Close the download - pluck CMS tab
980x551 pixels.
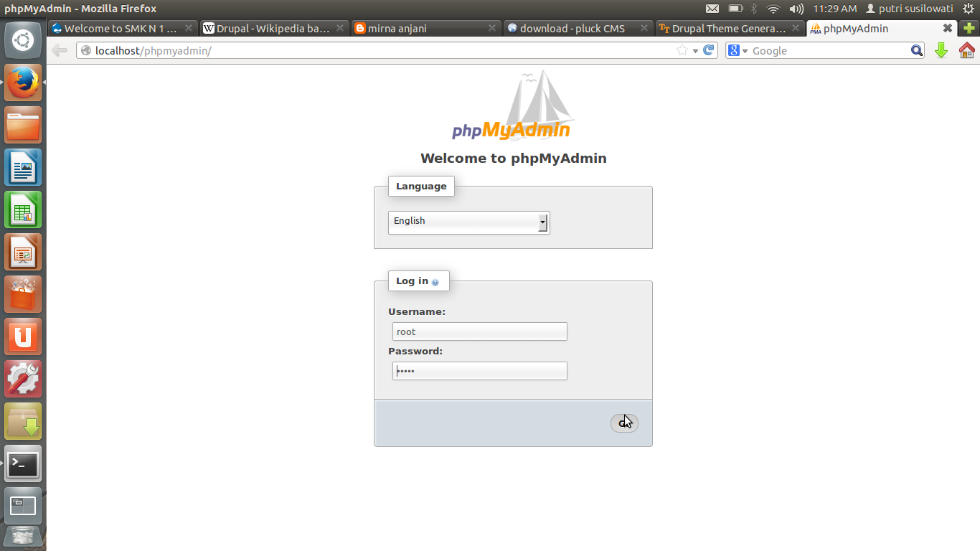(x=644, y=28)
